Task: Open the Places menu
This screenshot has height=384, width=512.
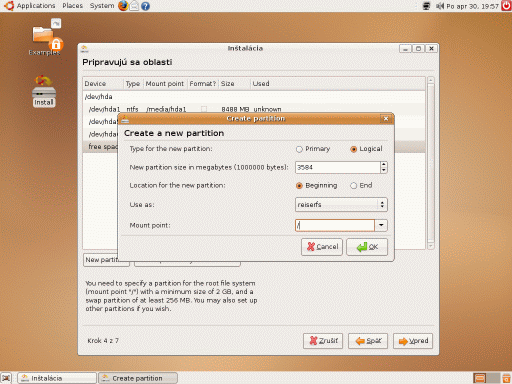Action: 72,6
